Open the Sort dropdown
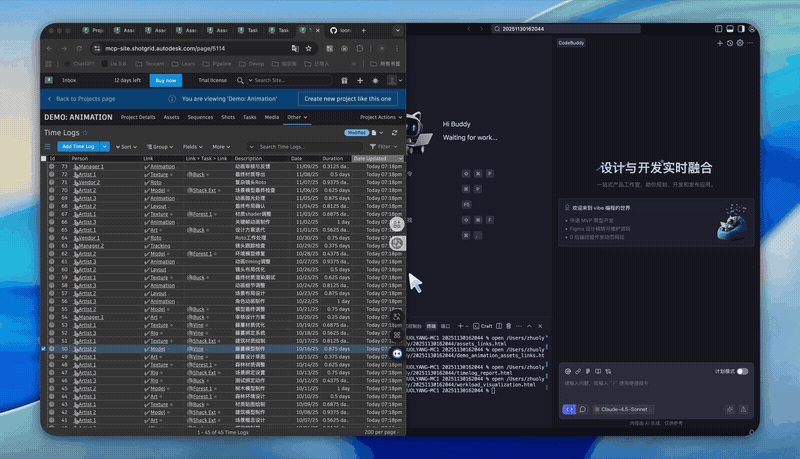 (x=127, y=146)
